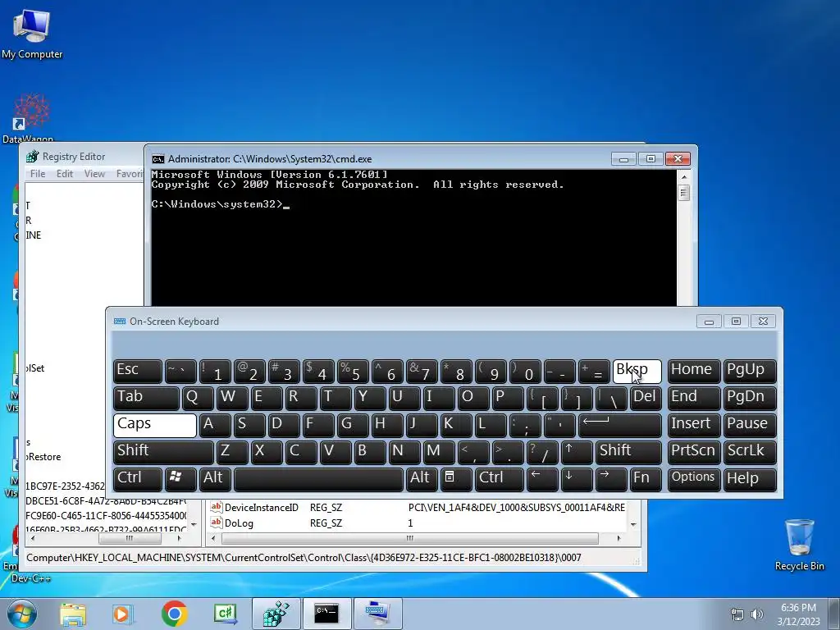Image resolution: width=840 pixels, height=630 pixels.
Task: Toggle the left Alt key
Action: (216, 479)
